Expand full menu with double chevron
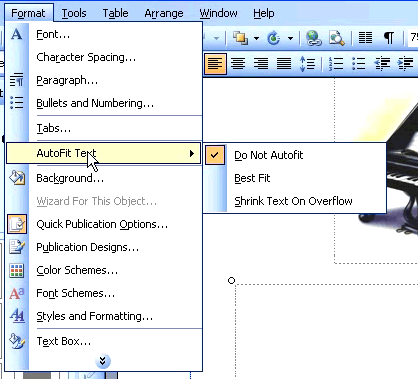The width and height of the screenshot is (418, 379). tap(103, 361)
